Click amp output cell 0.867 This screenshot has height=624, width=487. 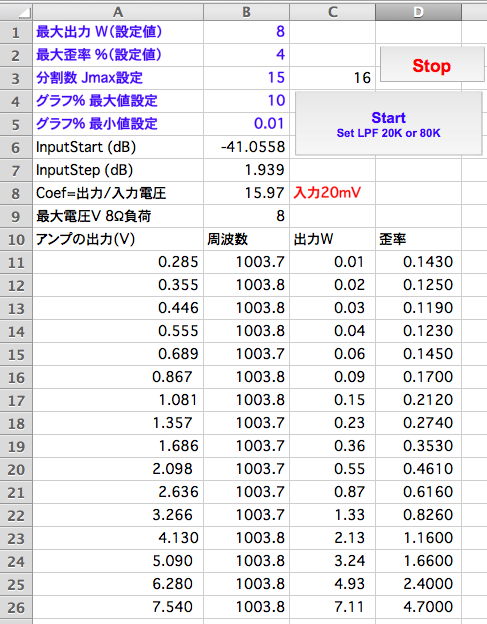pyautogui.click(x=118, y=377)
